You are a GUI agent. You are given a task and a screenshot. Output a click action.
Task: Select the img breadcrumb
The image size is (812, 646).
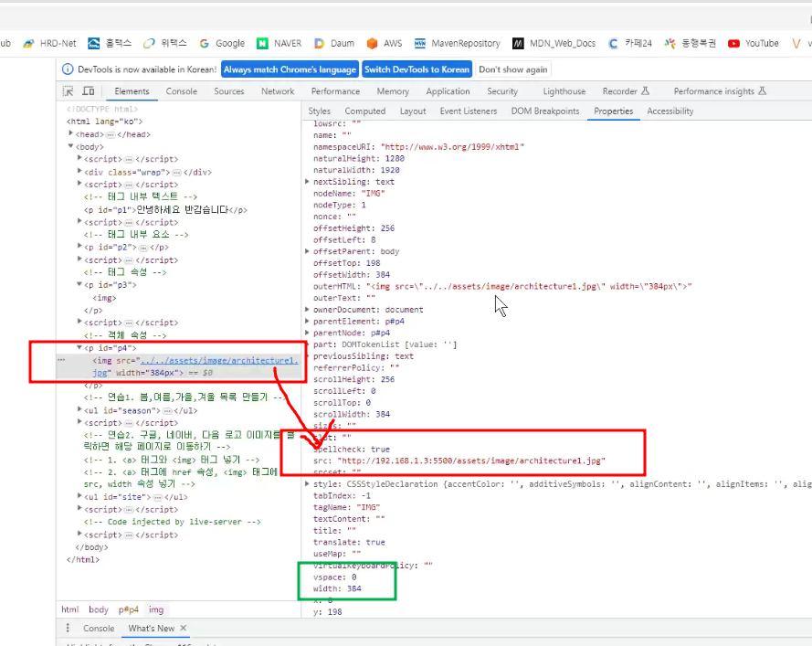pos(156,609)
